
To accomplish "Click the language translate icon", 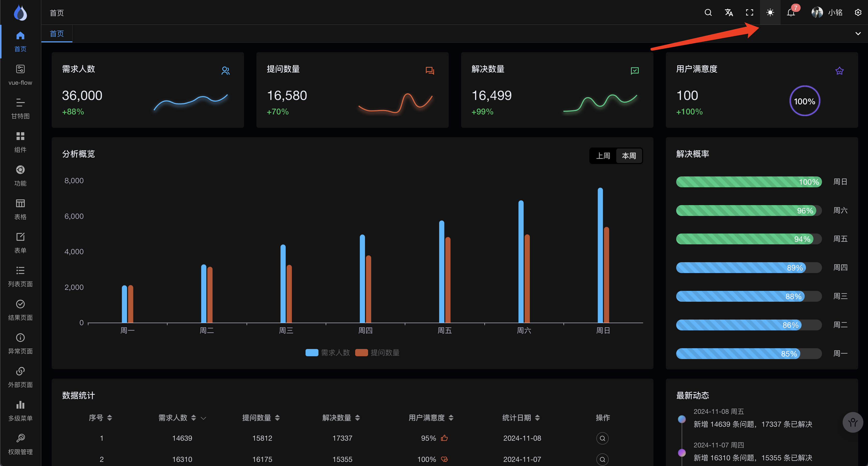I will [x=729, y=13].
